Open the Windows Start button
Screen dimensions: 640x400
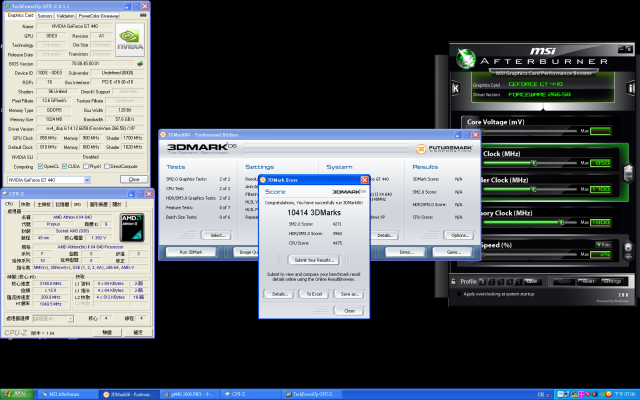[17, 394]
